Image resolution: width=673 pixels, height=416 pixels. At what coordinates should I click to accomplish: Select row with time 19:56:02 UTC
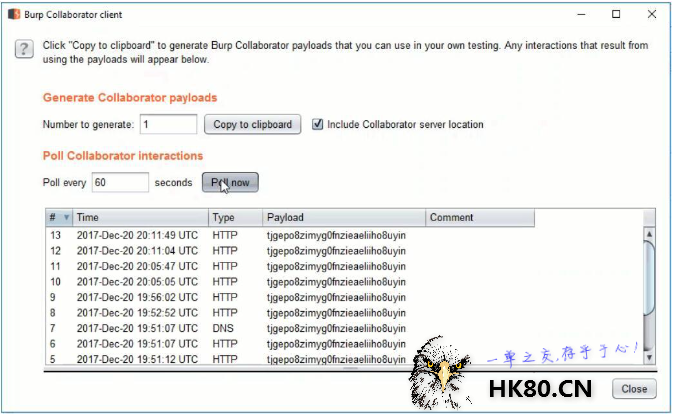pyautogui.click(x=344, y=297)
